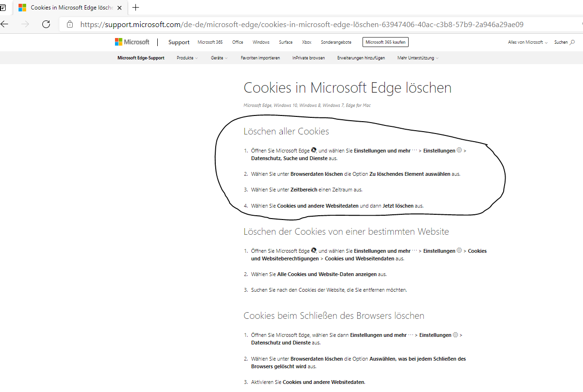The height and width of the screenshot is (392, 583).
Task: Open a new tab with the plus icon
Action: tap(136, 8)
